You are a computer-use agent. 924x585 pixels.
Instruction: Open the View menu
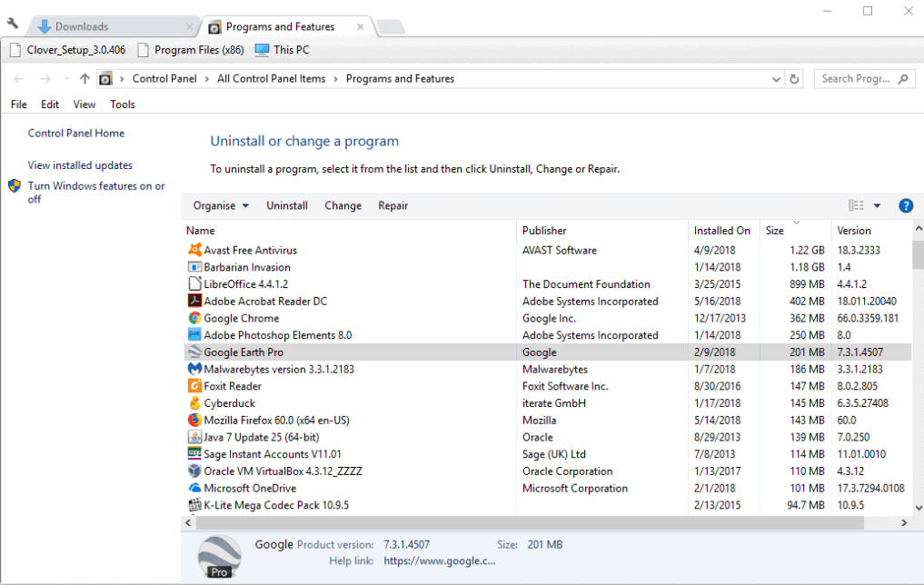coord(84,104)
